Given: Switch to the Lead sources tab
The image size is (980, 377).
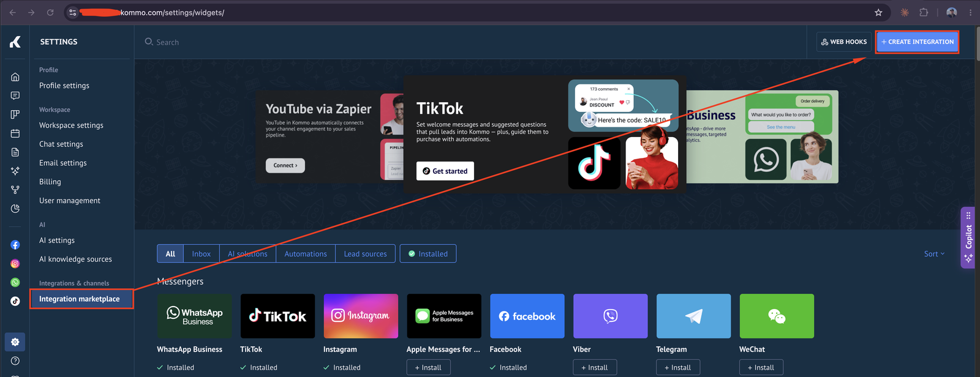Looking at the screenshot, I should pyautogui.click(x=366, y=253).
